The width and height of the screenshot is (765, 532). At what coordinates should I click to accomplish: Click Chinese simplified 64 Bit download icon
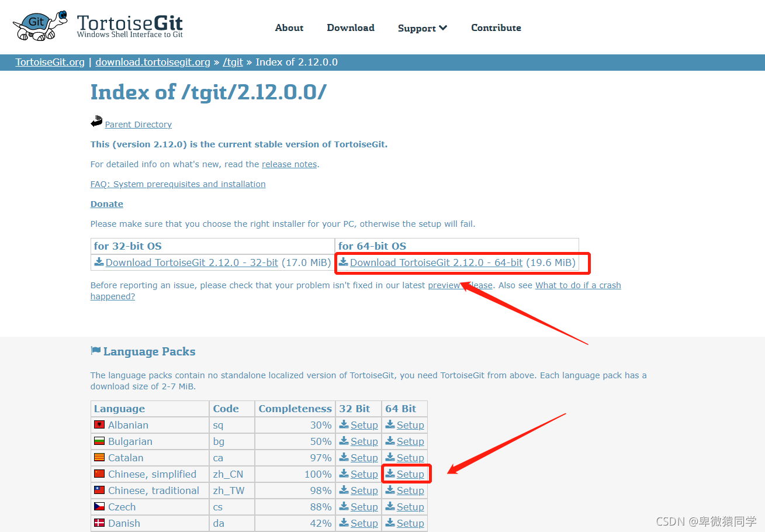(390, 474)
